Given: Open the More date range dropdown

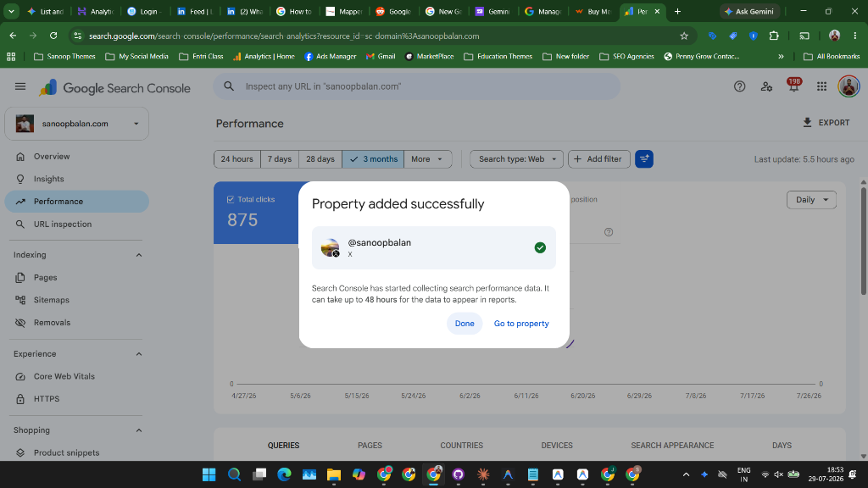Looking at the screenshot, I should tap(427, 158).
